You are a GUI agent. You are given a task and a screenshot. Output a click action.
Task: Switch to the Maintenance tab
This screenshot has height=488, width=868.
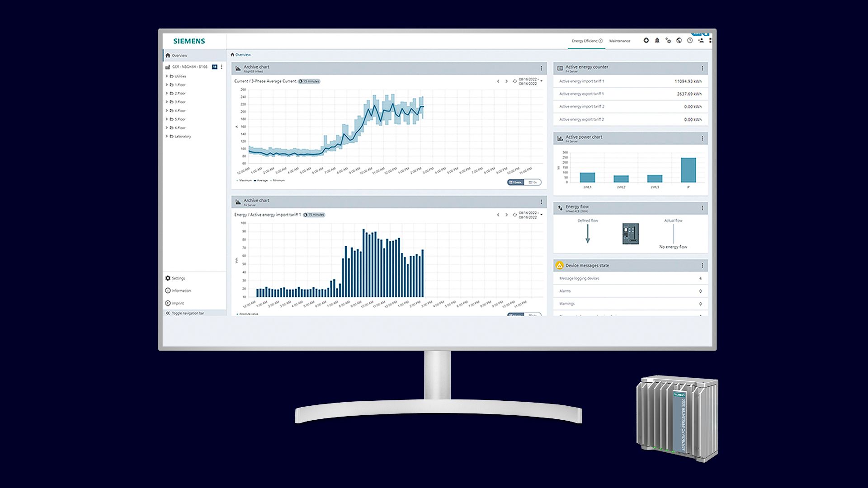click(x=619, y=41)
